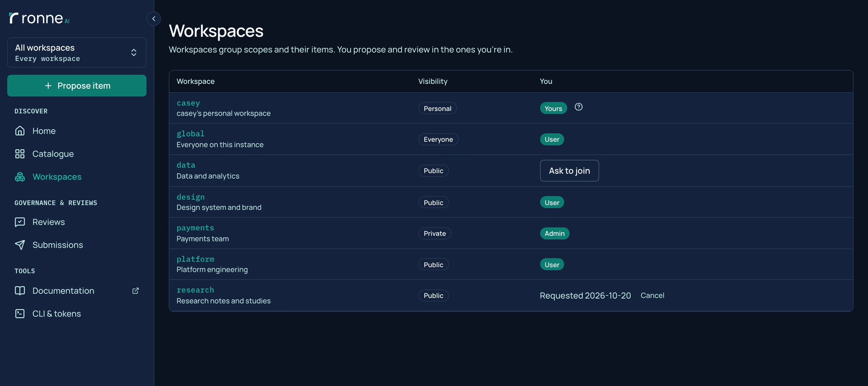This screenshot has height=386, width=868.
Task: Select Workspaces in the sidebar
Action: tap(77, 177)
